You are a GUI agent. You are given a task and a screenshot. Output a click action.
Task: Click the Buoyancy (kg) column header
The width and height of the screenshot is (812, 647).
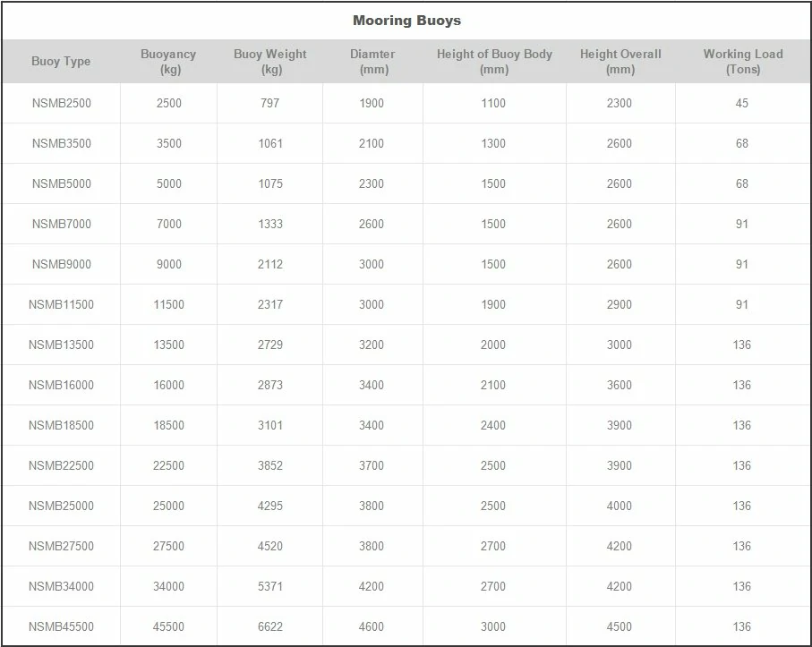point(168,61)
